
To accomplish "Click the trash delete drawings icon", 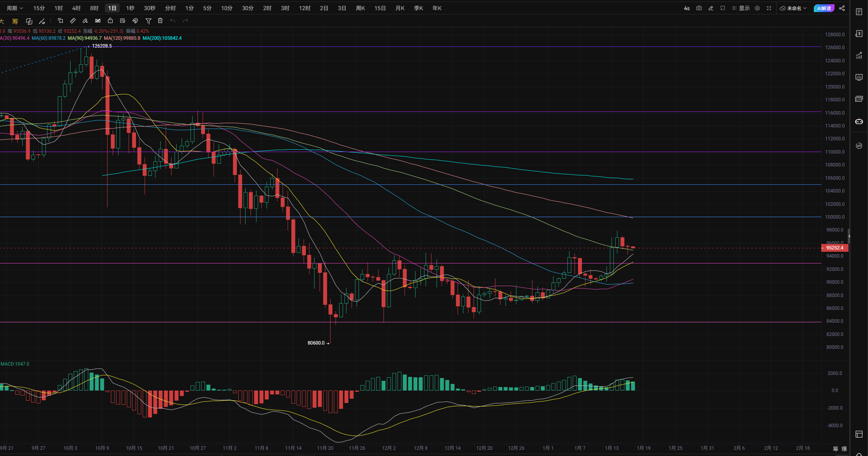I will [160, 21].
